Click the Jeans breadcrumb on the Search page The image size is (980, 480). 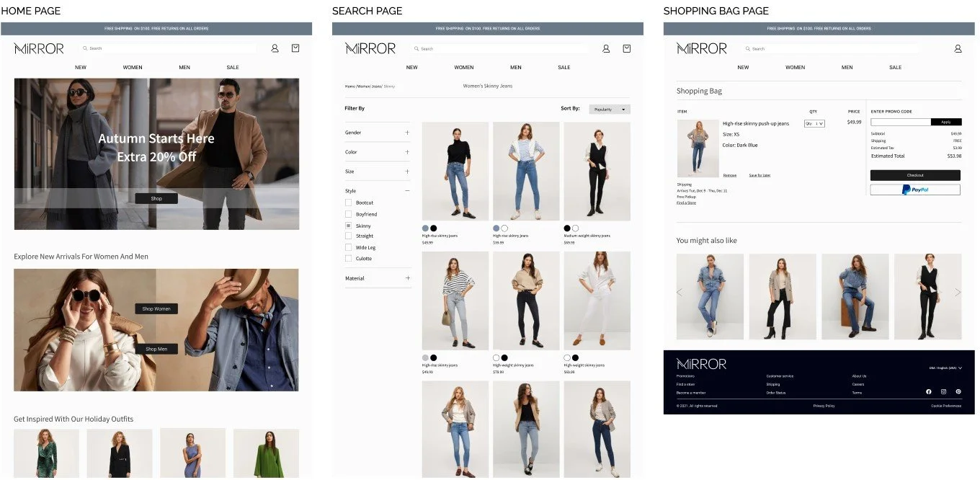tap(377, 86)
